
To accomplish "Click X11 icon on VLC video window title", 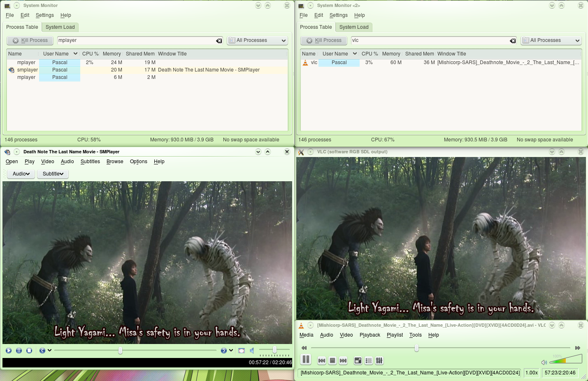I will [x=301, y=152].
